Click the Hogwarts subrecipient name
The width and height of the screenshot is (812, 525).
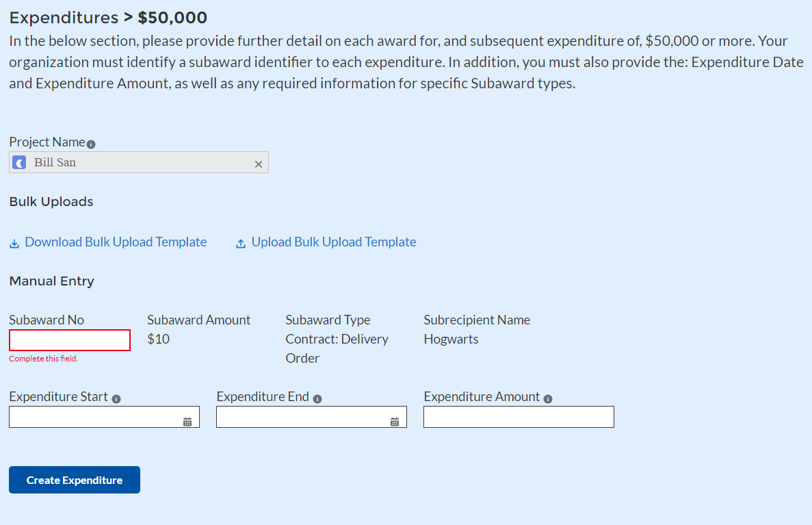[x=451, y=340]
